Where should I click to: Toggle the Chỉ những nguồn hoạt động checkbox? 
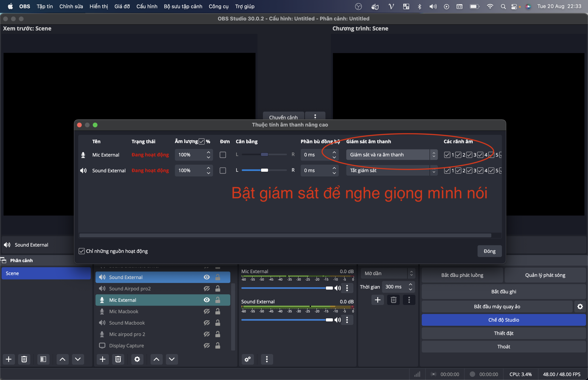pyautogui.click(x=82, y=251)
